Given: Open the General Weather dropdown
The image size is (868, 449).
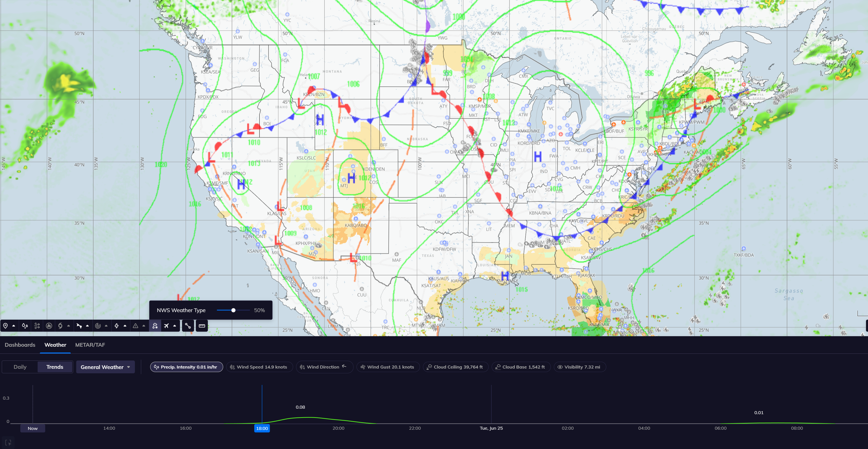Looking at the screenshot, I should [106, 367].
